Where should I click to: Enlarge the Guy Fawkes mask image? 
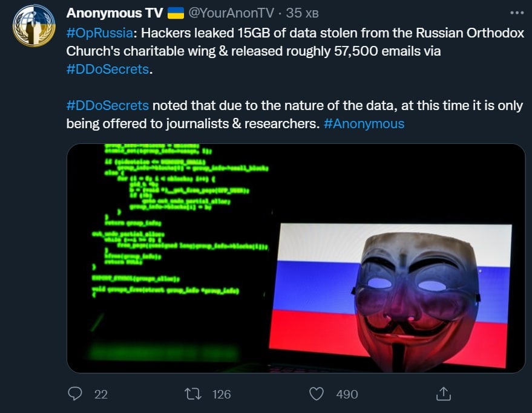296,258
